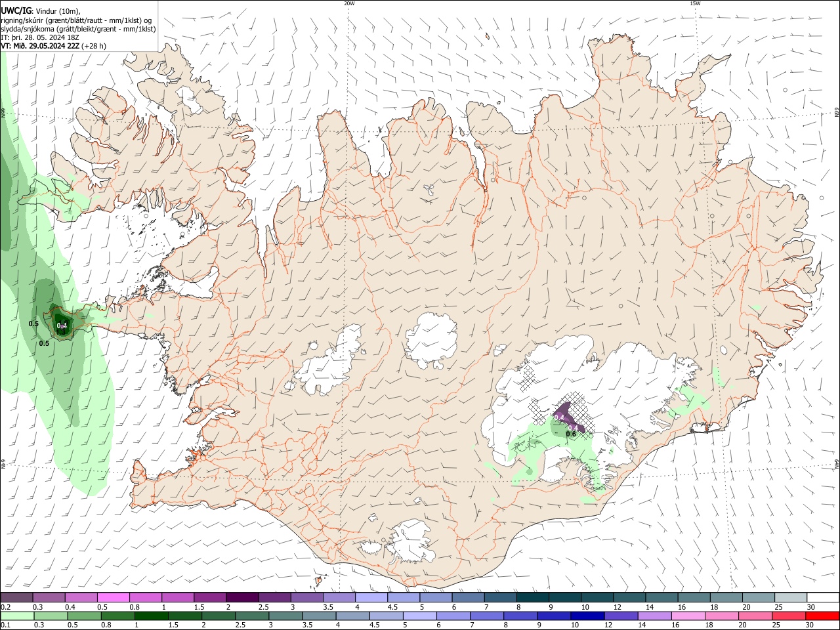Image resolution: width=840 pixels, height=630 pixels.
Task: Click the purple 1.5–2 swatch on upper scale
Action: coord(210,597)
